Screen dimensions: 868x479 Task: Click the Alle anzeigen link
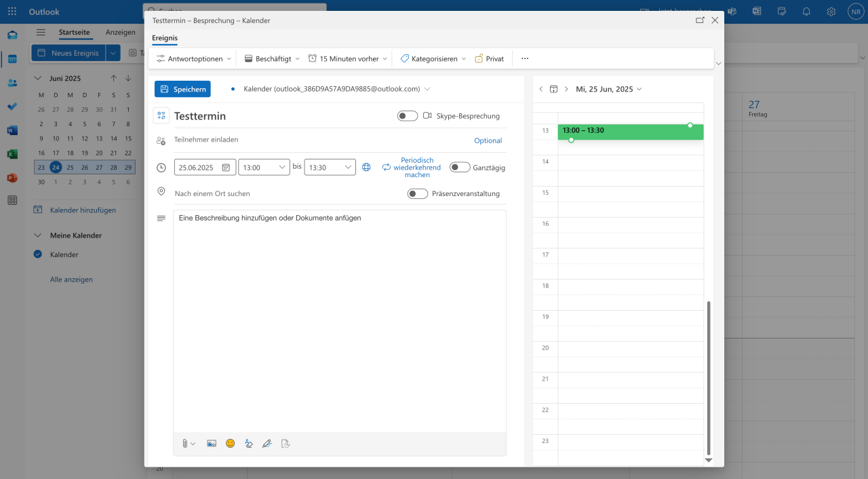point(71,280)
